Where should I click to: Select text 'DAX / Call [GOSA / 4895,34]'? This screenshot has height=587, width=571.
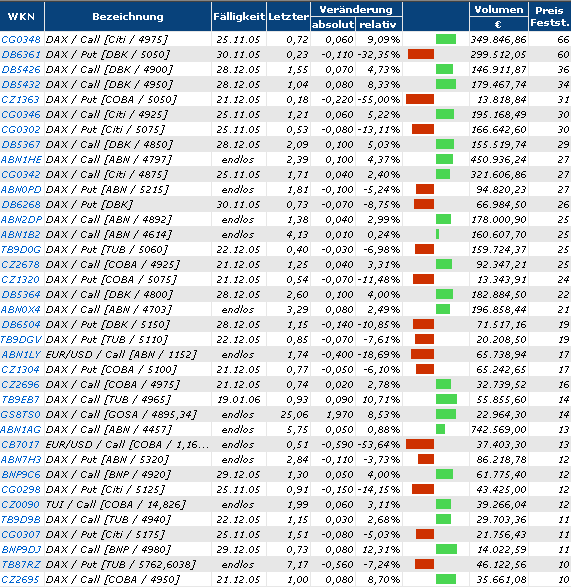click(121, 414)
